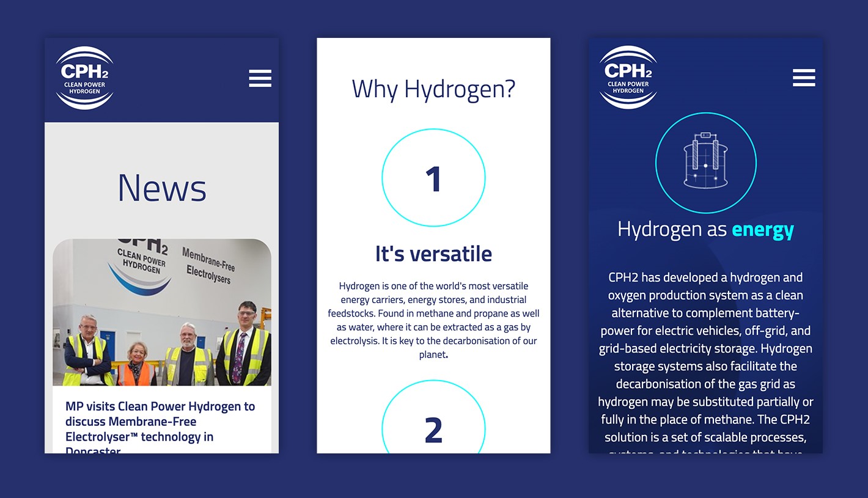The width and height of the screenshot is (868, 498).
Task: Click the CPH2 wall logo in the news photo
Action: click(x=141, y=263)
